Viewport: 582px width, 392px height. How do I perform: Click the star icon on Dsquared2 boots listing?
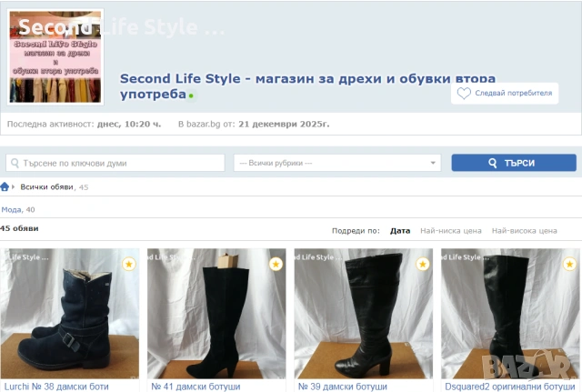569,264
